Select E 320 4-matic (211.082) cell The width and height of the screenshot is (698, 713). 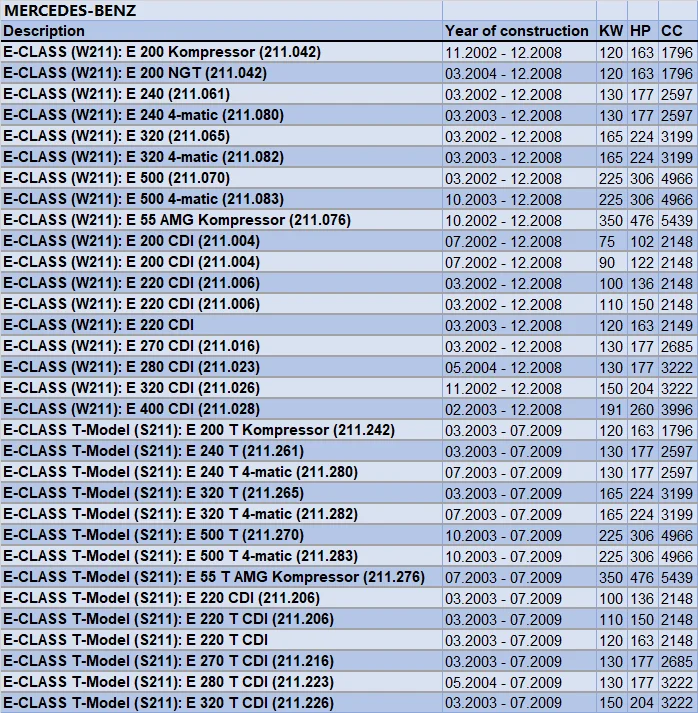pyautogui.click(x=221, y=157)
